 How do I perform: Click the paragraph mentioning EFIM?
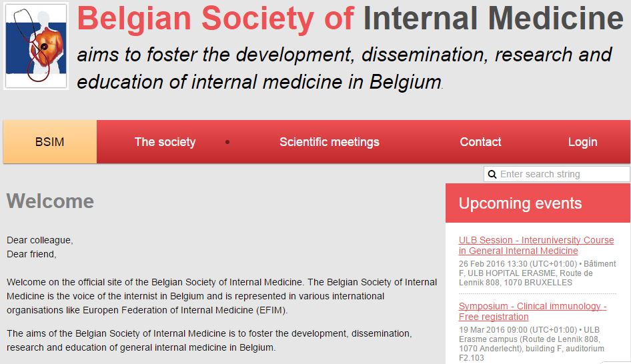(221, 296)
